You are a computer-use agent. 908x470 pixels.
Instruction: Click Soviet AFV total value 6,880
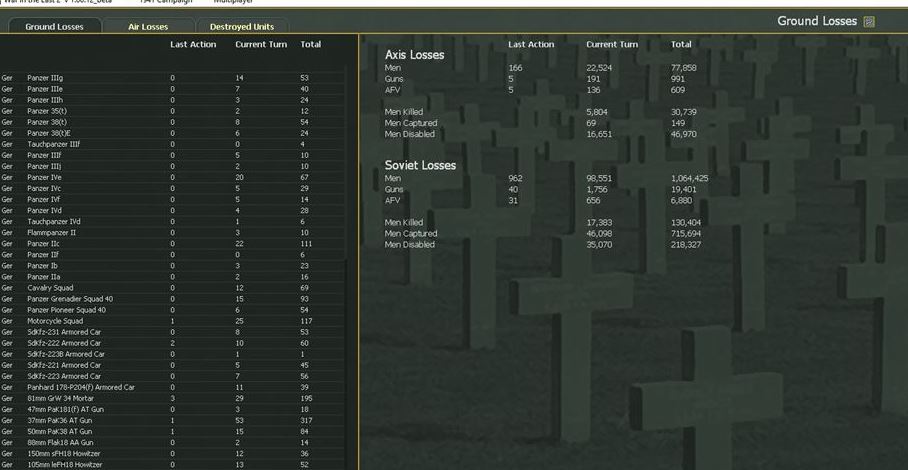tap(682, 200)
